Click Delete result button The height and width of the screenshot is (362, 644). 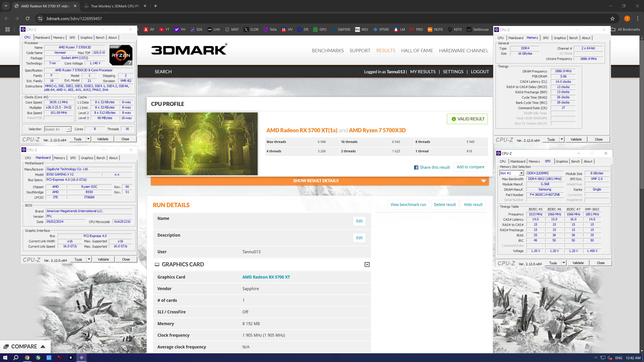(x=445, y=205)
